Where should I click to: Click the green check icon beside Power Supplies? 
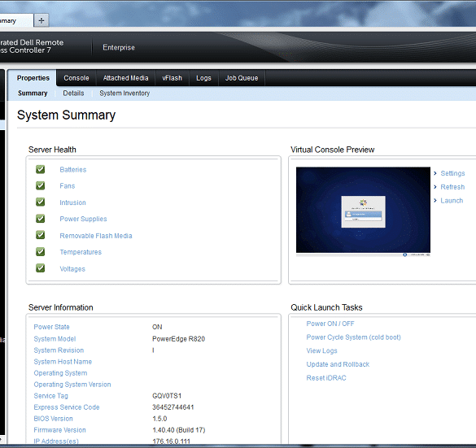[40, 219]
